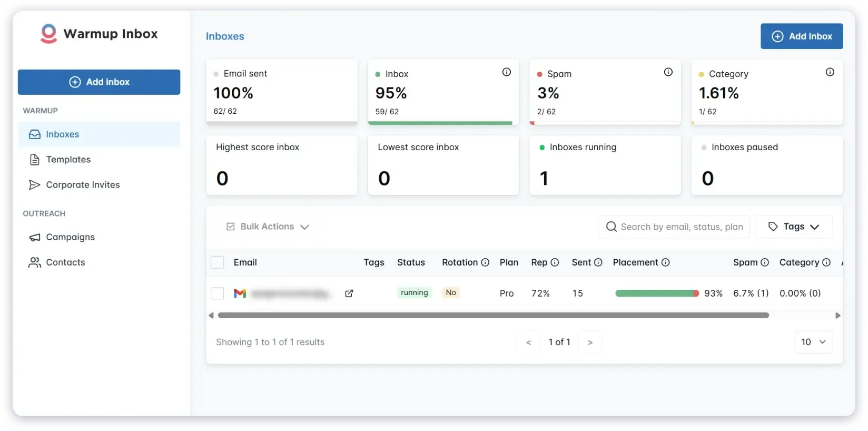Open the Contacts section
868x431 pixels.
click(x=99, y=262)
